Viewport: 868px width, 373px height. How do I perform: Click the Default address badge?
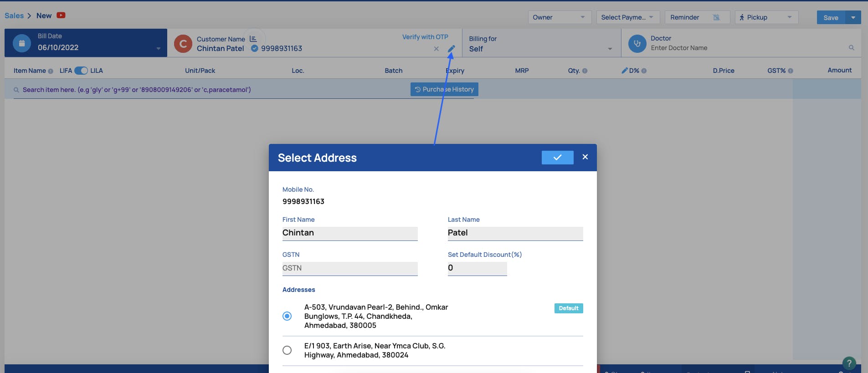(x=569, y=308)
